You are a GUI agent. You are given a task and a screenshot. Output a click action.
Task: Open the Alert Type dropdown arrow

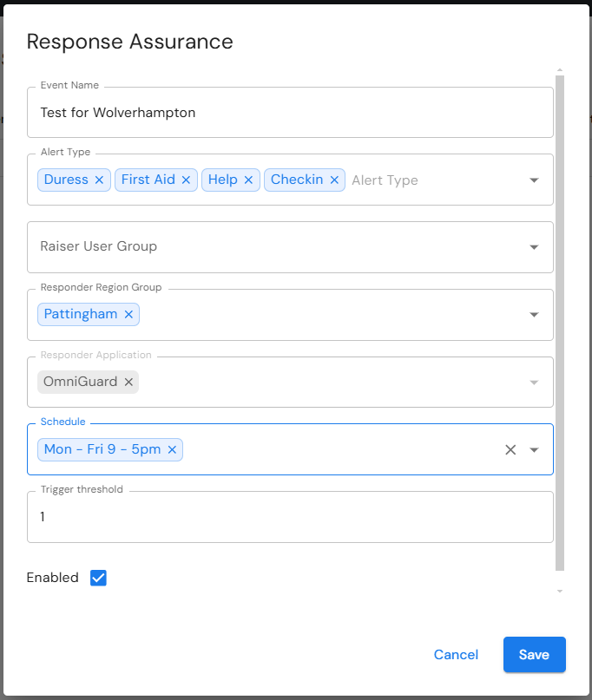coord(534,180)
